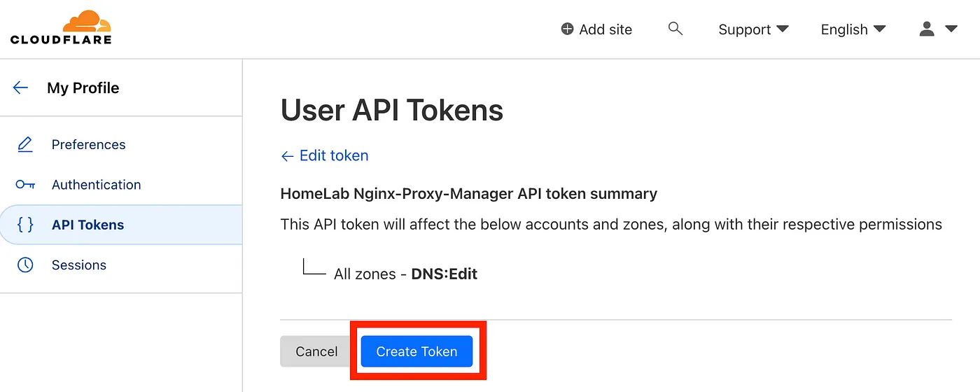980x392 pixels.
Task: Click the All zones - DNS:Edit entry
Action: click(x=405, y=274)
